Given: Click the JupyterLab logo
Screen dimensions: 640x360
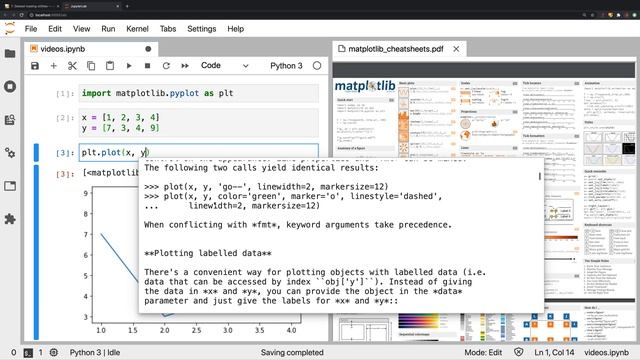Looking at the screenshot, I should pos(10,29).
